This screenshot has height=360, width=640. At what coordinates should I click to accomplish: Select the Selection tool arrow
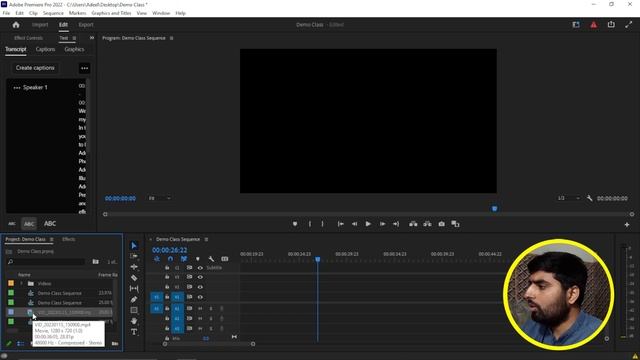pos(134,245)
